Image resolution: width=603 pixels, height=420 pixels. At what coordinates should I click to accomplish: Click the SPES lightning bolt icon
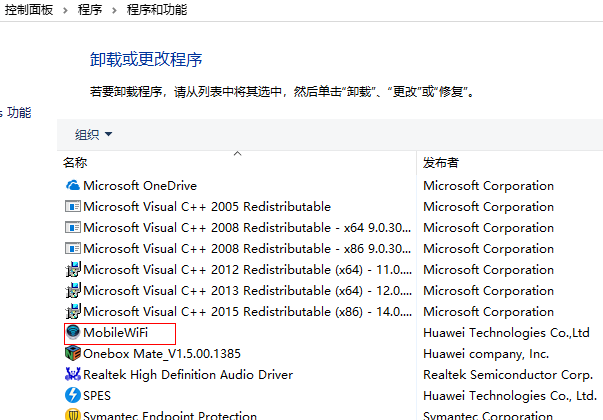click(73, 395)
